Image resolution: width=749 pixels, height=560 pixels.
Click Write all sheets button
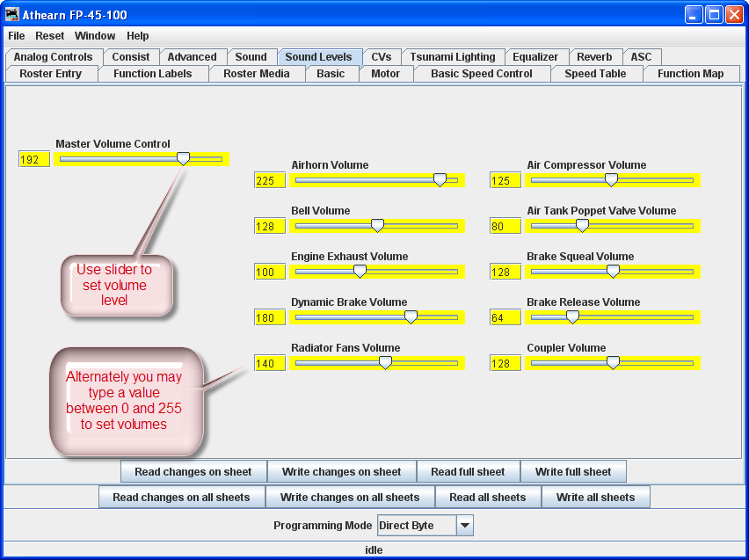tap(595, 498)
